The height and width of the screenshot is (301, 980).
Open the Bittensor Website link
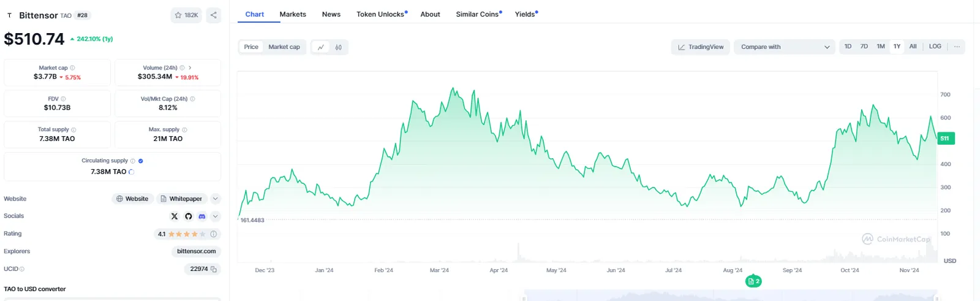[132, 199]
